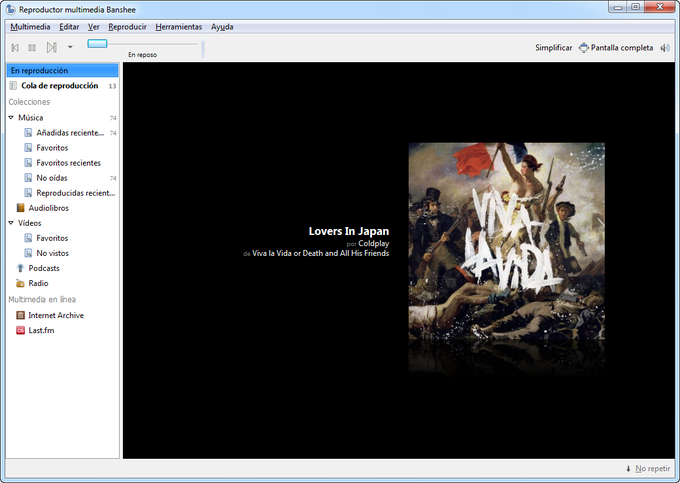
Task: Select the Vídeos collection label
Action: tap(29, 223)
